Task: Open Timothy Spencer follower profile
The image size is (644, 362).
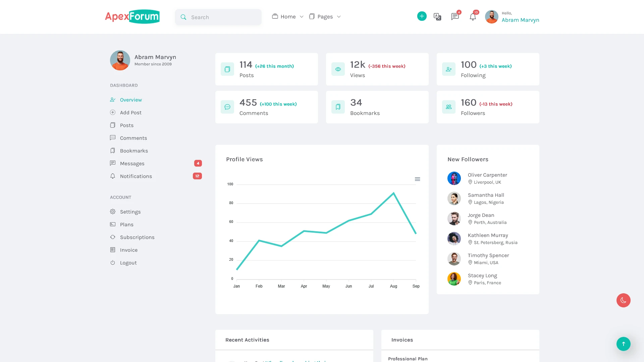Action: [488, 255]
